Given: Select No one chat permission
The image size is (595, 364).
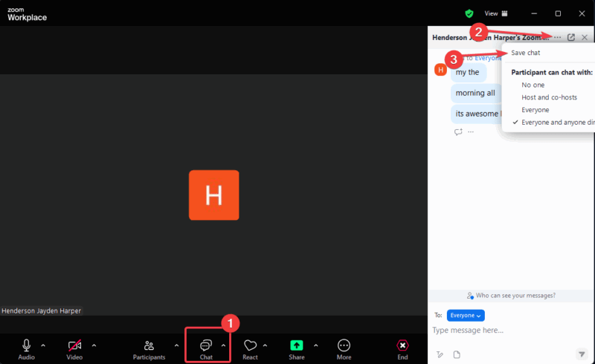Looking at the screenshot, I should click(533, 85).
